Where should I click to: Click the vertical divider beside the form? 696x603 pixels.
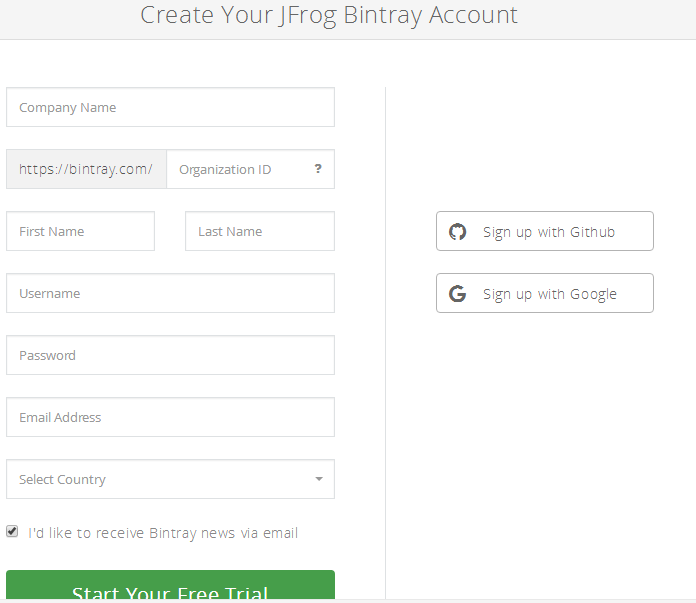385,340
